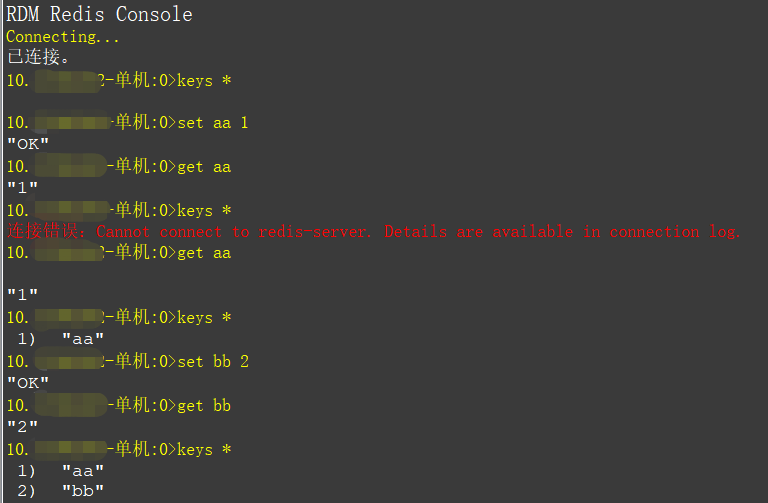Screen dimensions: 768x503
Task: Click the "set aa 1" command line
Action: click(127, 122)
